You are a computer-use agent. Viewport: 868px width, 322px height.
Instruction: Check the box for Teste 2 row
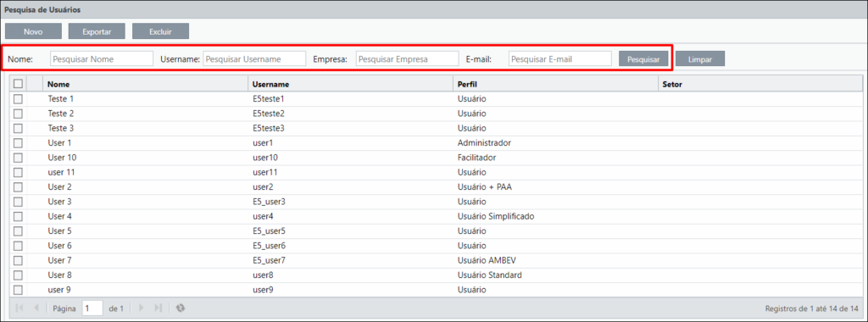click(19, 114)
